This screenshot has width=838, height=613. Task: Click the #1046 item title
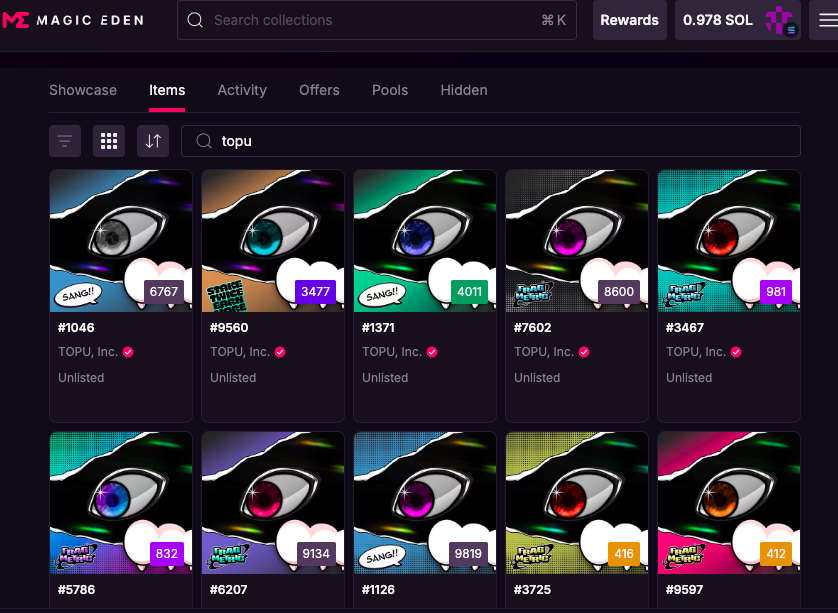[x=76, y=328]
